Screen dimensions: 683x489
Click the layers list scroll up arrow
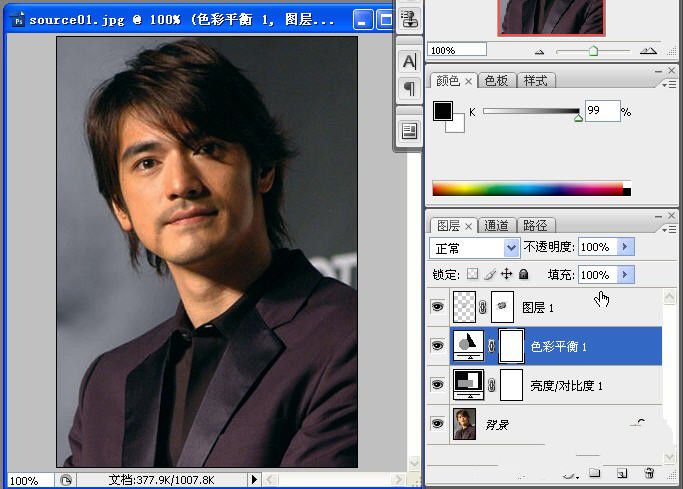coord(669,297)
